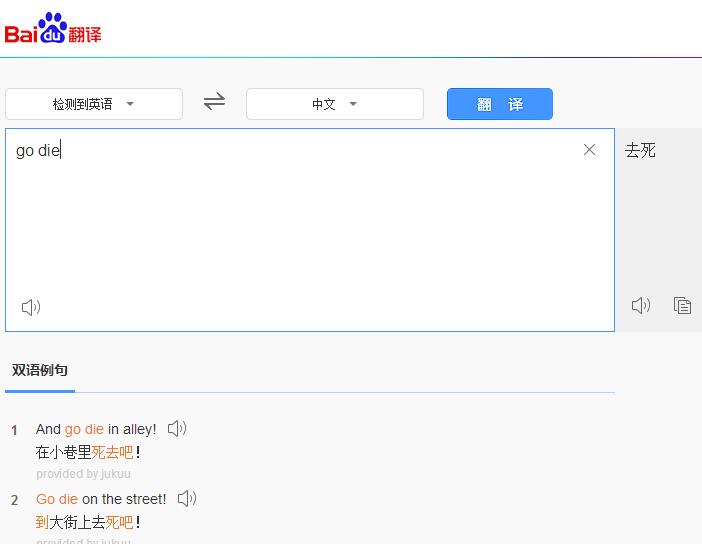Play audio for 'And go die in alley!'
Viewport: 702px width, 544px height.
pyautogui.click(x=177, y=428)
